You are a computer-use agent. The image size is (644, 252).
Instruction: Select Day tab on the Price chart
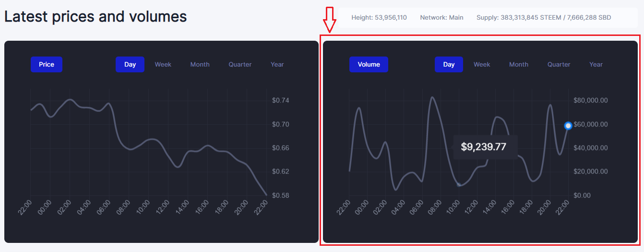coord(130,65)
